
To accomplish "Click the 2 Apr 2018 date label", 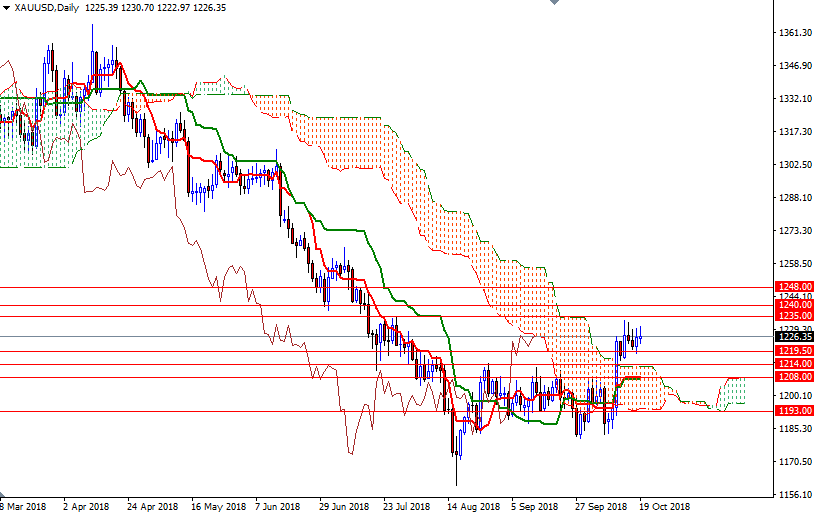I will click(85, 506).
